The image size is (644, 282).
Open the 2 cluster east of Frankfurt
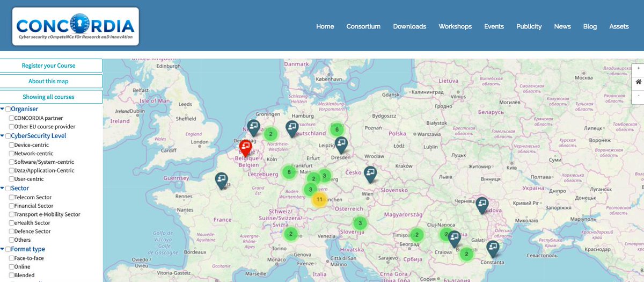(313, 178)
